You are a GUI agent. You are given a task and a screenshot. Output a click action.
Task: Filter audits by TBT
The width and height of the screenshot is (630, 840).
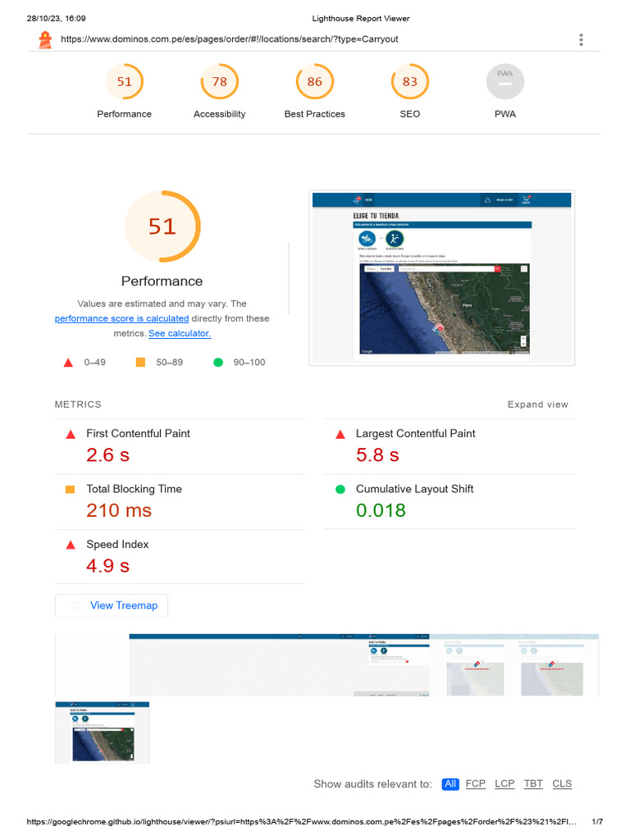[x=533, y=784]
